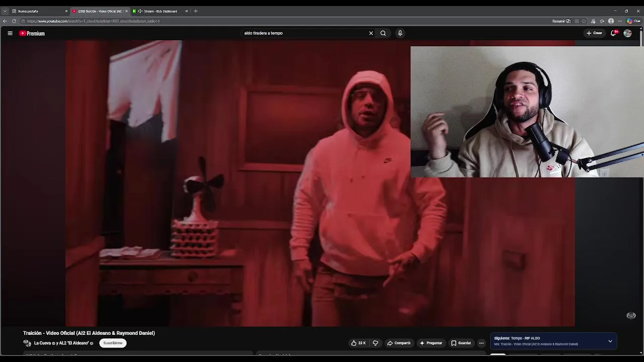This screenshot has width=644, height=362.
Task: Open the browser favorites list icon
Action: (602, 21)
